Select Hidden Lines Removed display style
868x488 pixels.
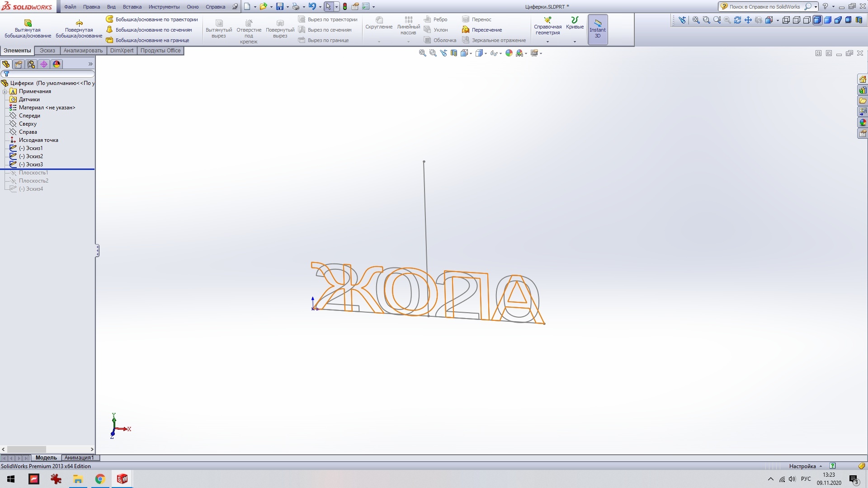tap(807, 20)
